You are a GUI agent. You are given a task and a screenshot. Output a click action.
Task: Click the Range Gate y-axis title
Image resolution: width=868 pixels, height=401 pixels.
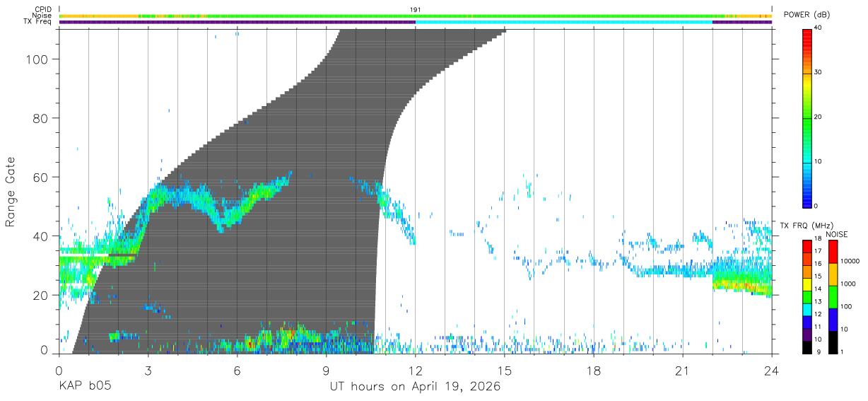11,192
